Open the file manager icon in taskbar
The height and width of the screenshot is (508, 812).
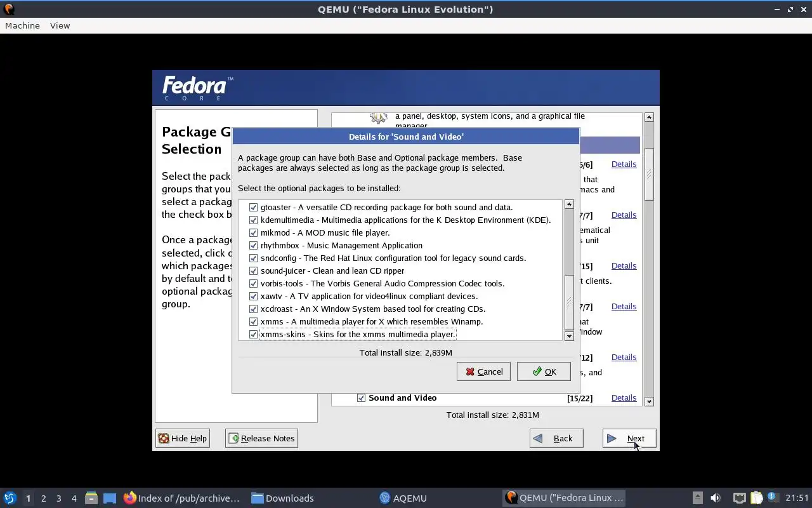(91, 498)
